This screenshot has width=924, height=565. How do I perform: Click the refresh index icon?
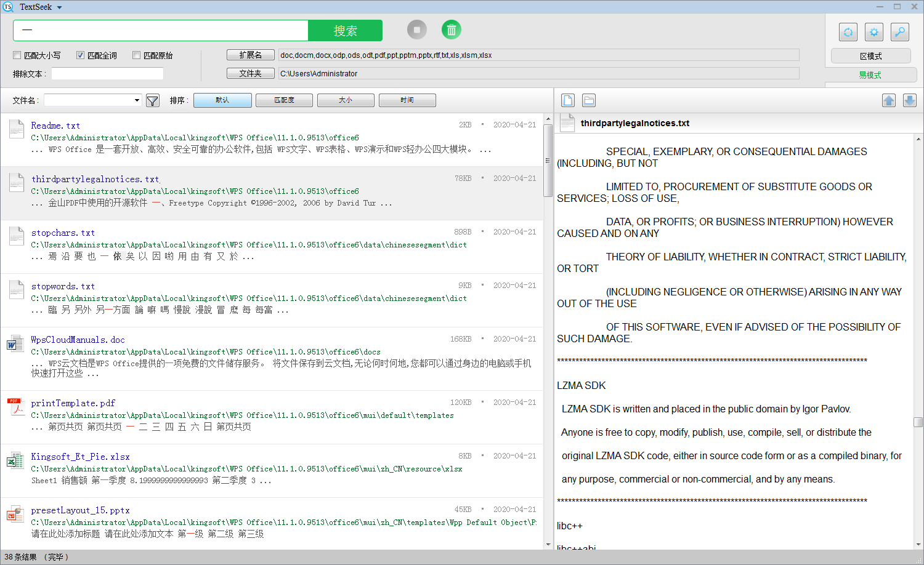(848, 32)
